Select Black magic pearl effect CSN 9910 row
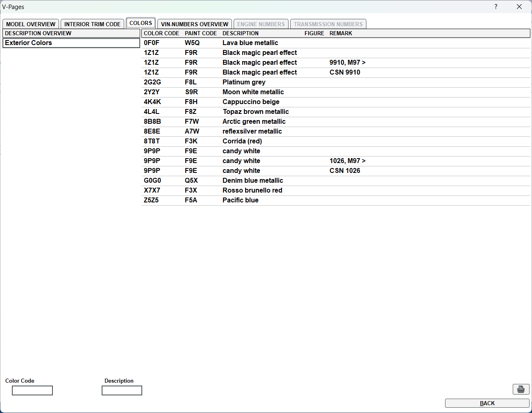Screen dimensions: 532x413 [x=259, y=73]
